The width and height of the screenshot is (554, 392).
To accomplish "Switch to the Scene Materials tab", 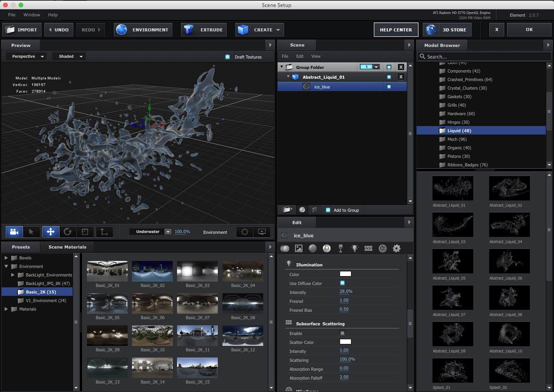I will pyautogui.click(x=68, y=247).
